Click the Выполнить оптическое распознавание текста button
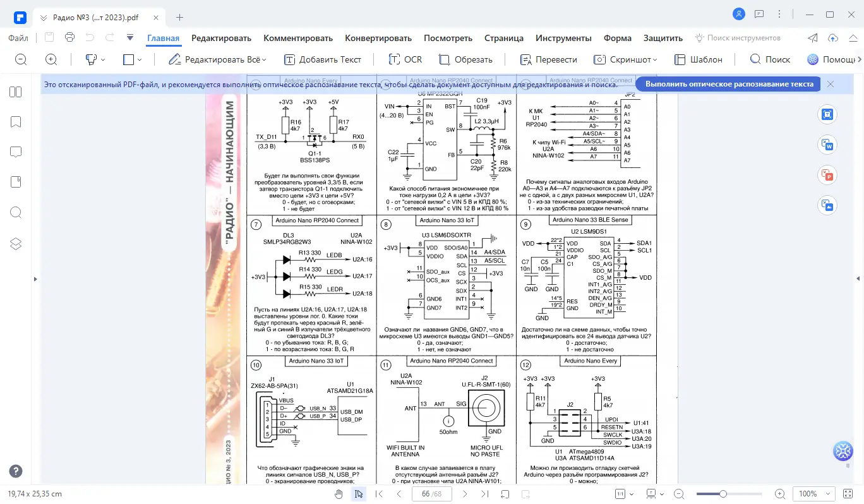The height and width of the screenshot is (504, 864). point(729,84)
